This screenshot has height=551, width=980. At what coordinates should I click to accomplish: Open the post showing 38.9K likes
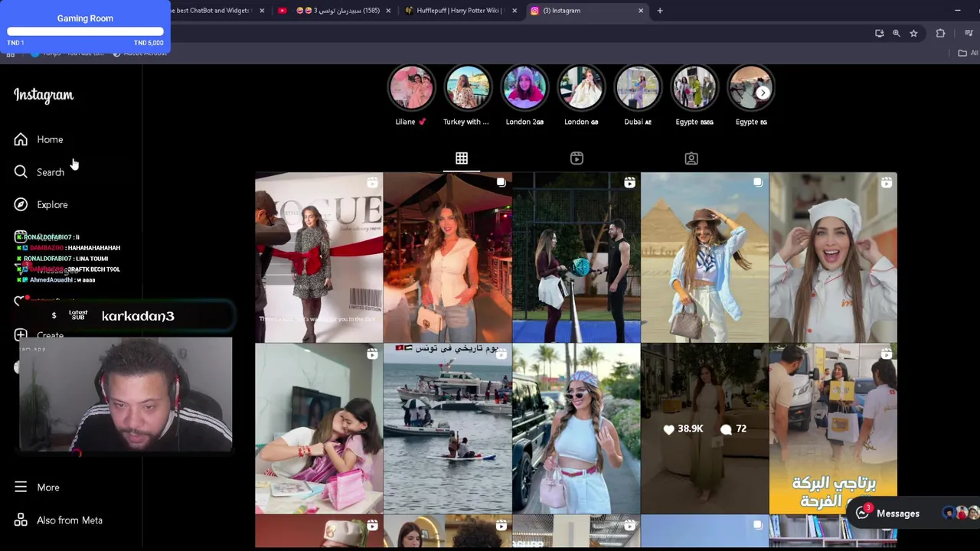coord(704,429)
